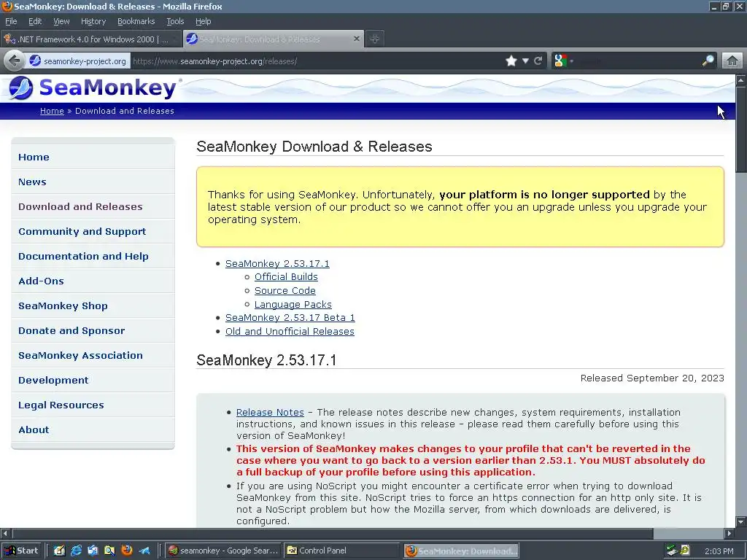
Task: Click the browser back arrow button
Action: pos(15,61)
